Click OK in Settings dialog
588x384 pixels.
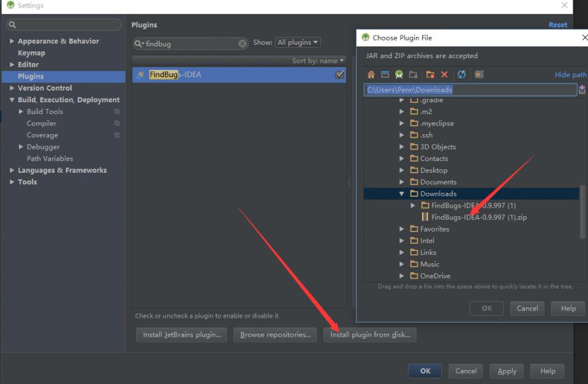point(425,371)
